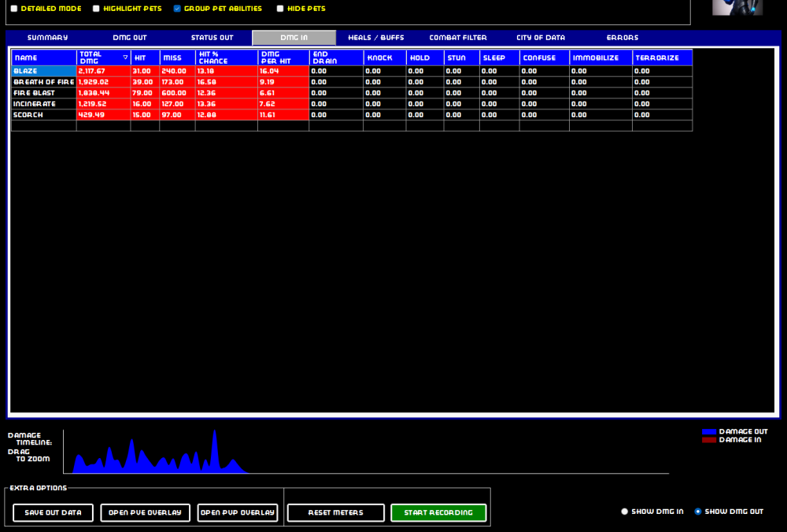Open the PVE overlay
The image size is (787, 532).
point(146,513)
